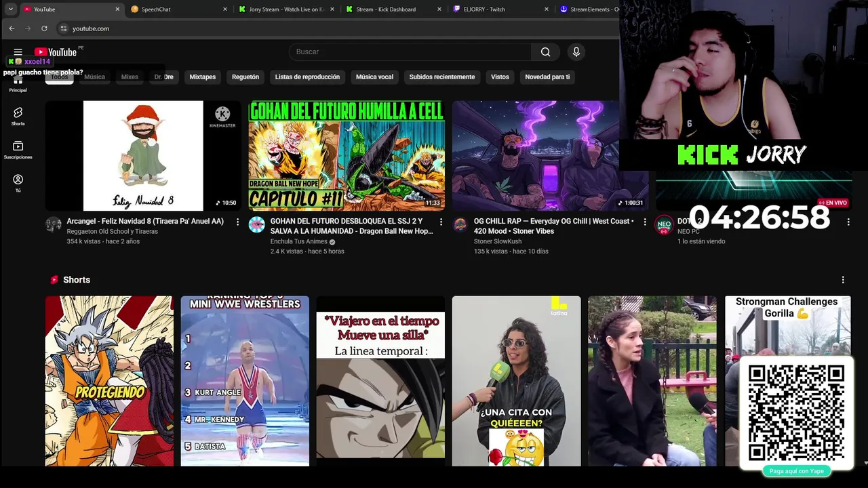Close the YouTube browser tab

[x=117, y=9]
